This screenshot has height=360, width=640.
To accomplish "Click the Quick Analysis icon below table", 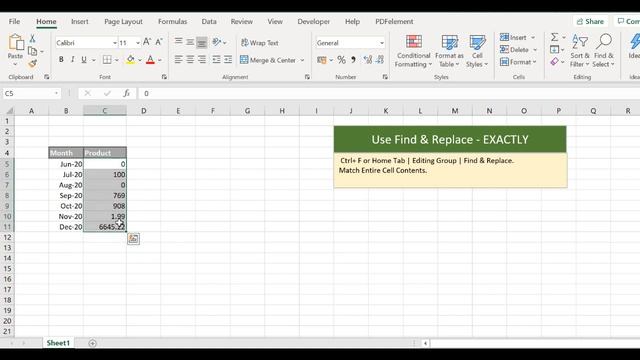I will (133, 238).
